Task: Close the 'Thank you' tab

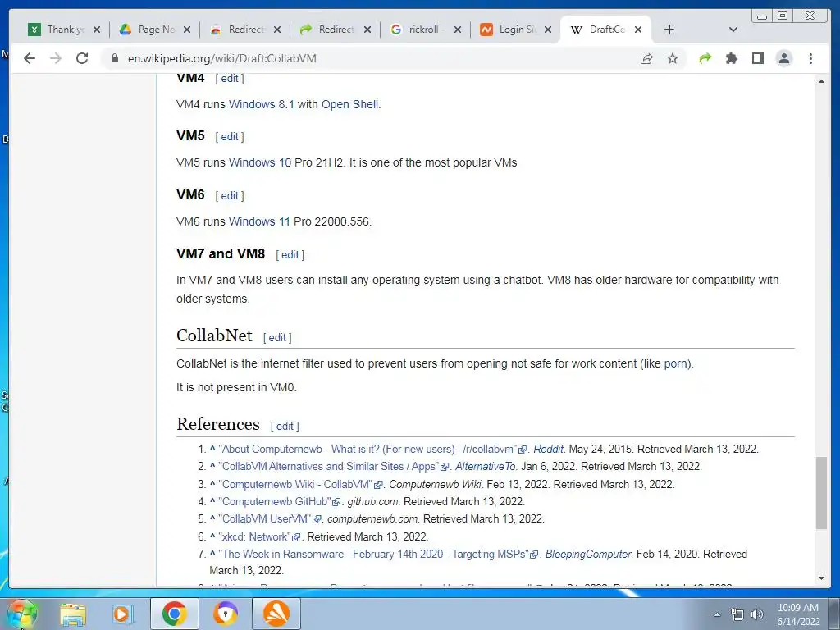Action: tap(97, 30)
